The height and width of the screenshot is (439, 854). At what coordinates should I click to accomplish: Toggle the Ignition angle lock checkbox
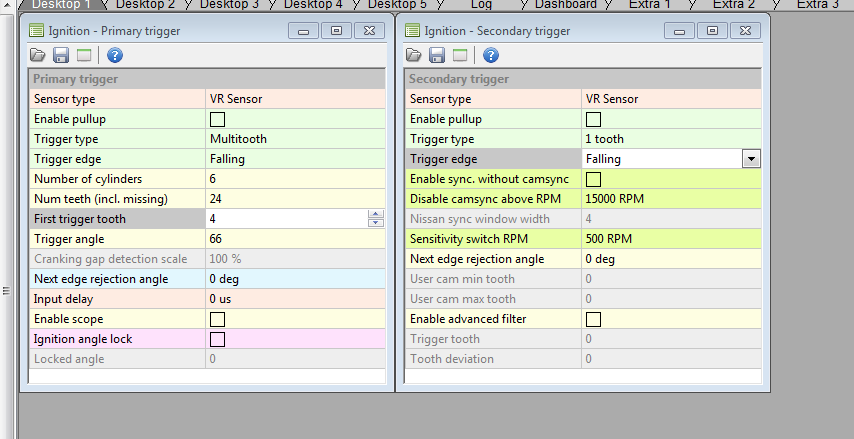[217, 339]
